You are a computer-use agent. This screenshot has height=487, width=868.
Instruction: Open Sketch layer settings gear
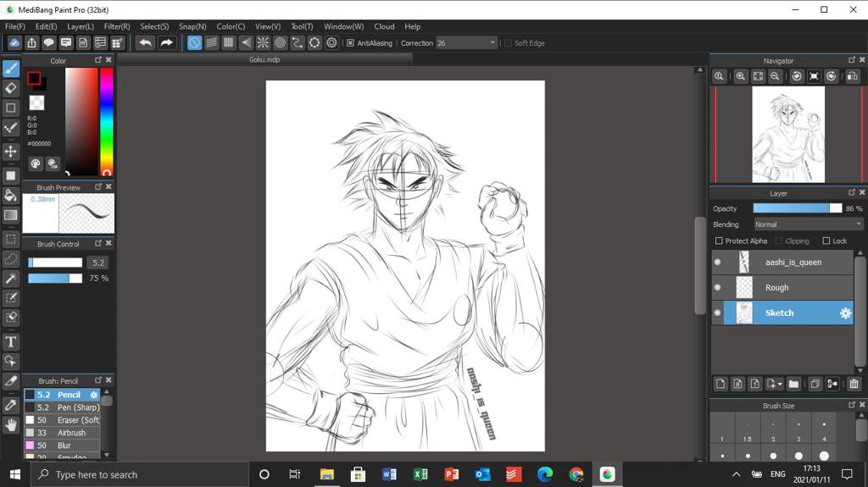(x=845, y=313)
